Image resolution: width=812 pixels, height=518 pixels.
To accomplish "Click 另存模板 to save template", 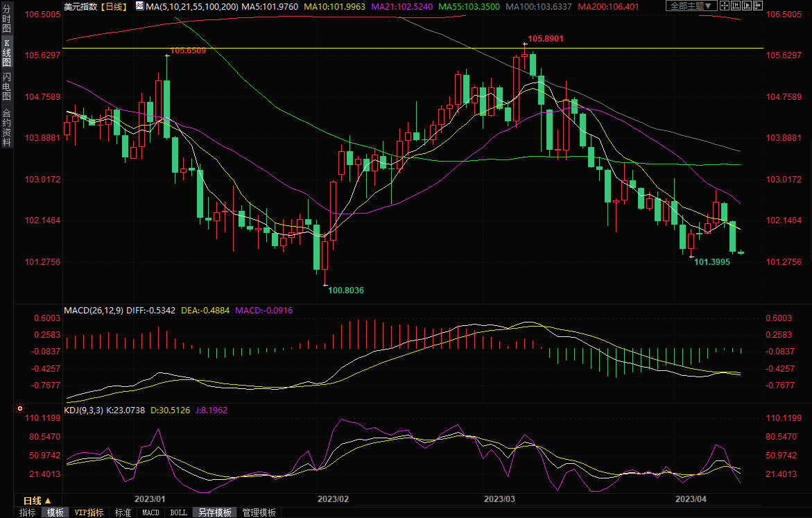I will 214,512.
